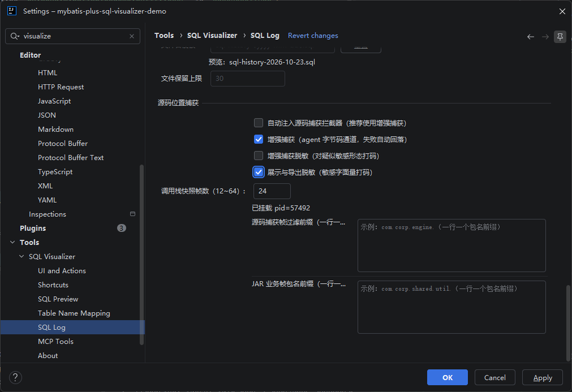The width and height of the screenshot is (572, 392).
Task: Enable auto-inject source capture interceptor checkbox
Action: pos(258,123)
